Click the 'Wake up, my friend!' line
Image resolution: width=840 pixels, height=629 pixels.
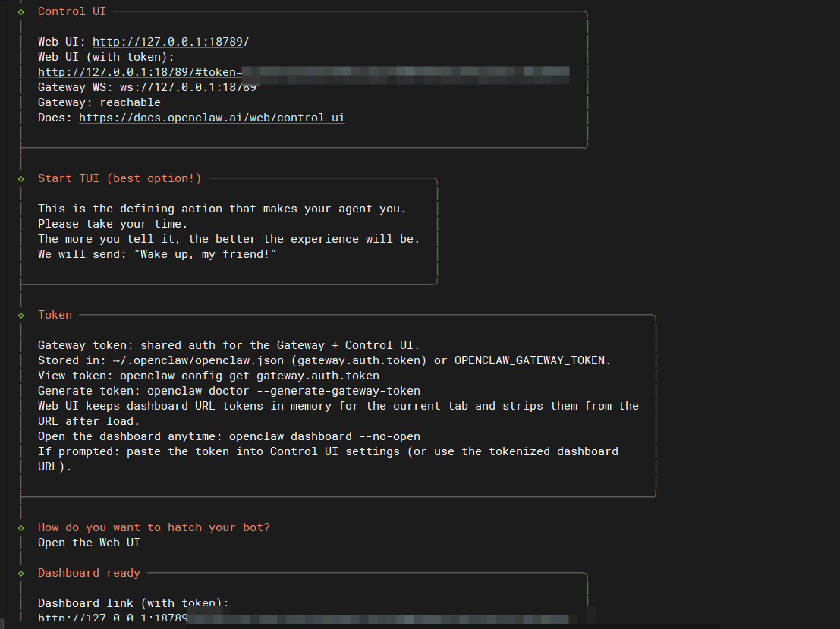click(157, 254)
